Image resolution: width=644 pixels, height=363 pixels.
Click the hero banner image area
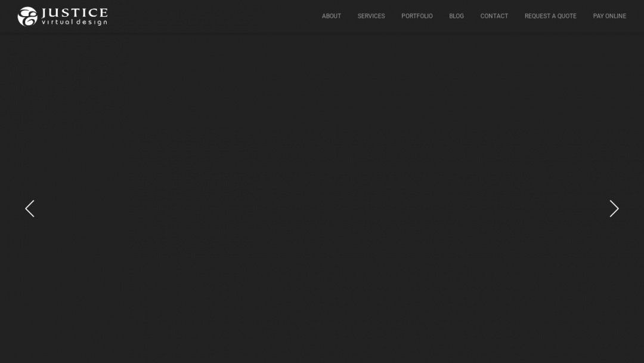pos(322,197)
